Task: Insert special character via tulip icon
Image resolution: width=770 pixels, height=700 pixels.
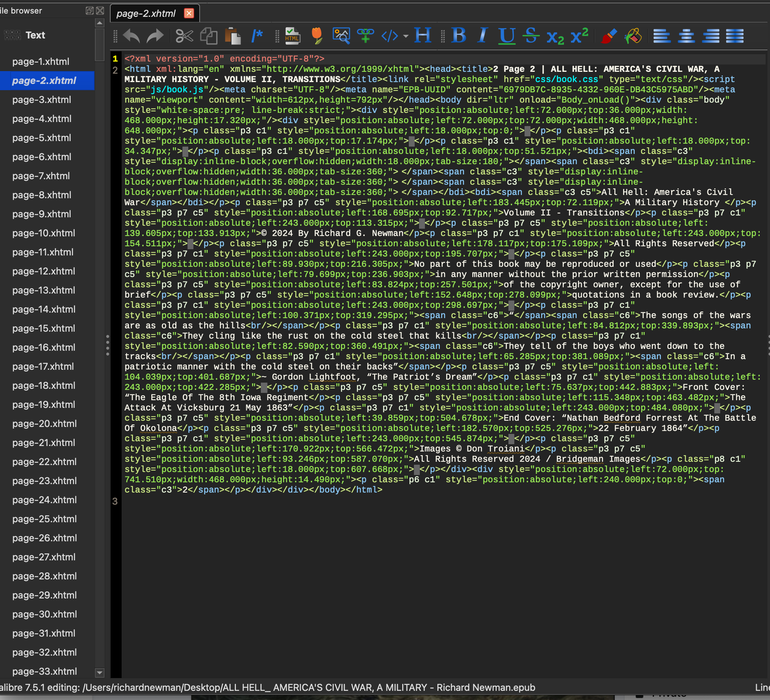Action: tap(316, 36)
